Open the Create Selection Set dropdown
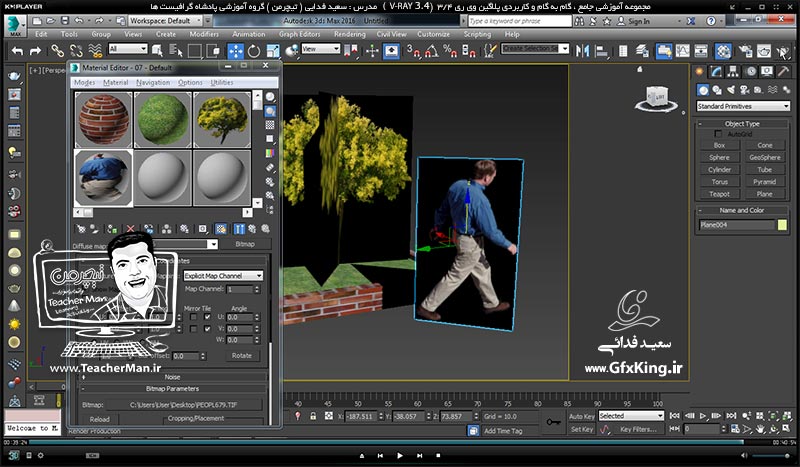Viewport: 800px width, 467px height. click(x=535, y=48)
